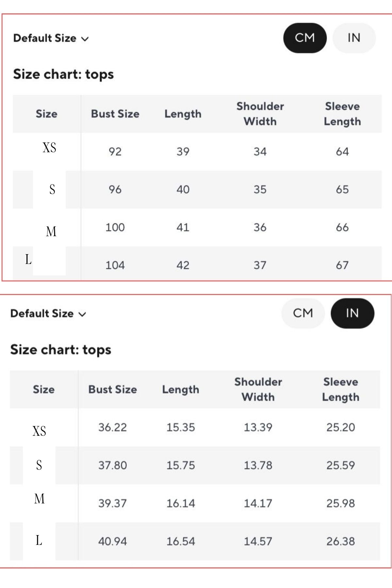This screenshot has width=392, height=588.
Task: Select the black active IN unit pill
Action: (352, 313)
